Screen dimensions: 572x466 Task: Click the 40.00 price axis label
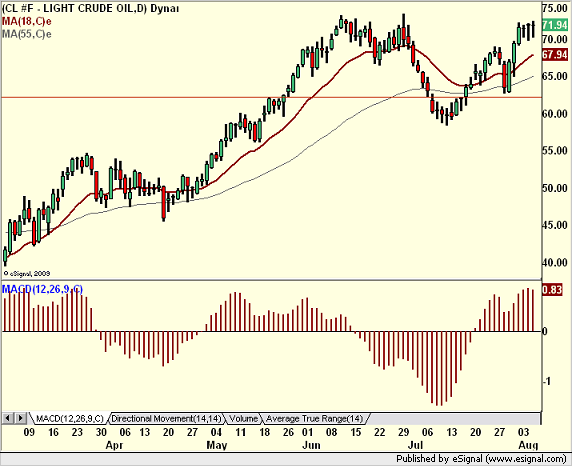tap(555, 262)
